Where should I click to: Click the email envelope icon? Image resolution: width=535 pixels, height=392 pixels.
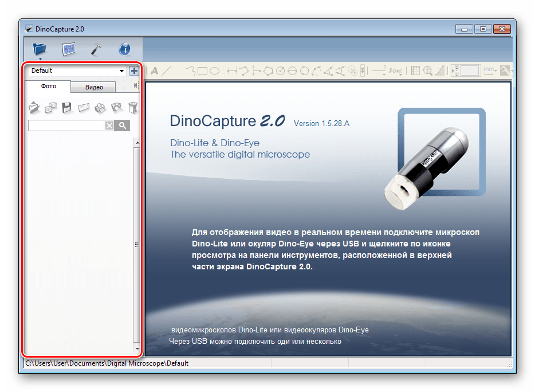[84, 108]
